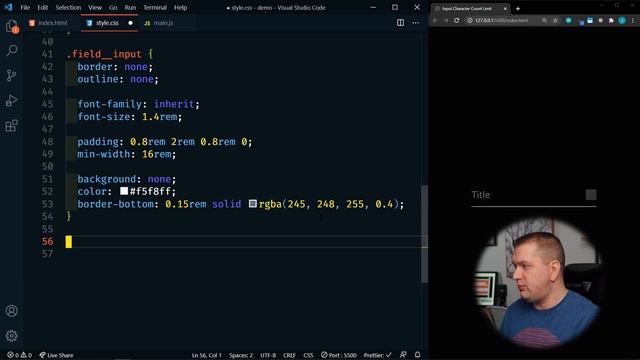640x360 pixels.
Task: Close the Input Character Count Limit browser tab
Action: (505, 9)
